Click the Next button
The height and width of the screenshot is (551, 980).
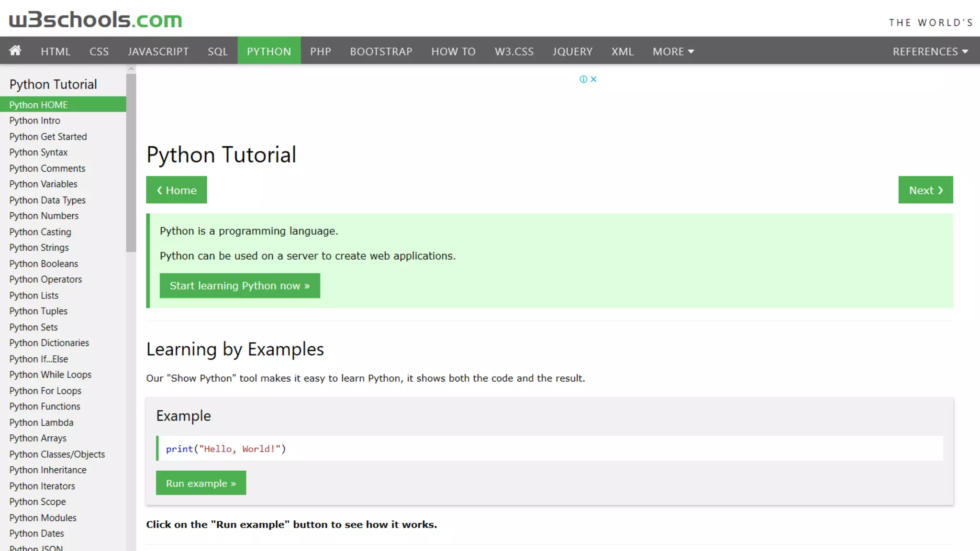925,190
